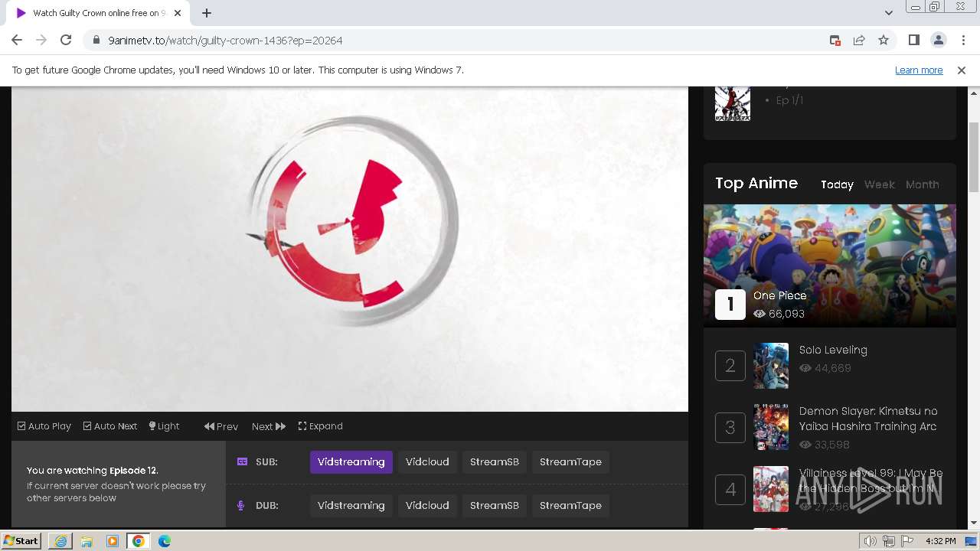Switch Top Anime to Today tab
The image size is (980, 551).
(837, 184)
